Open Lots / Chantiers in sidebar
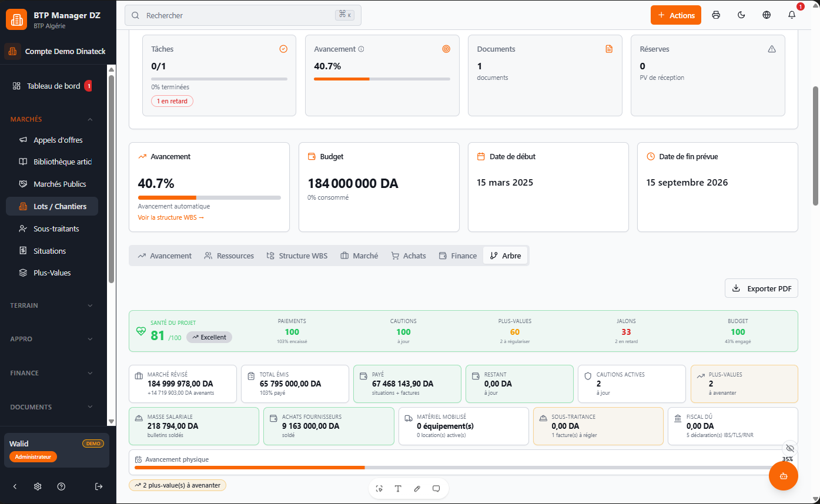820x504 pixels. click(52, 206)
